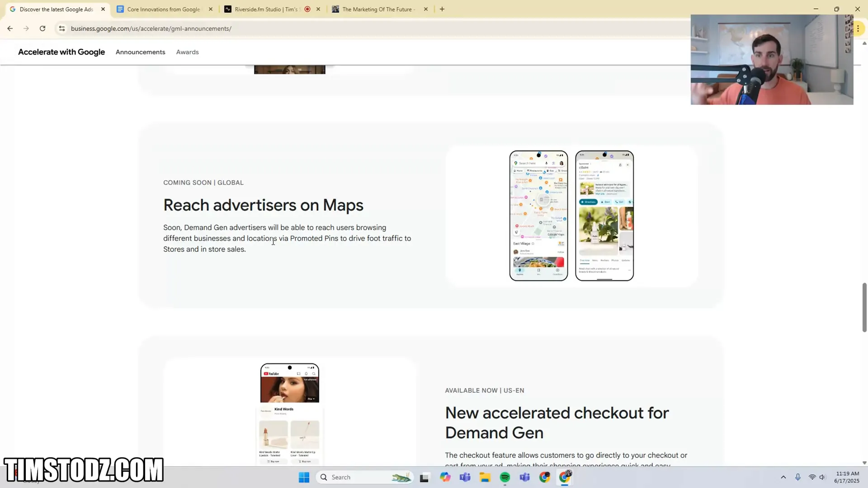Open the Announcements nav item
The image size is (868, 488).
(x=140, y=52)
